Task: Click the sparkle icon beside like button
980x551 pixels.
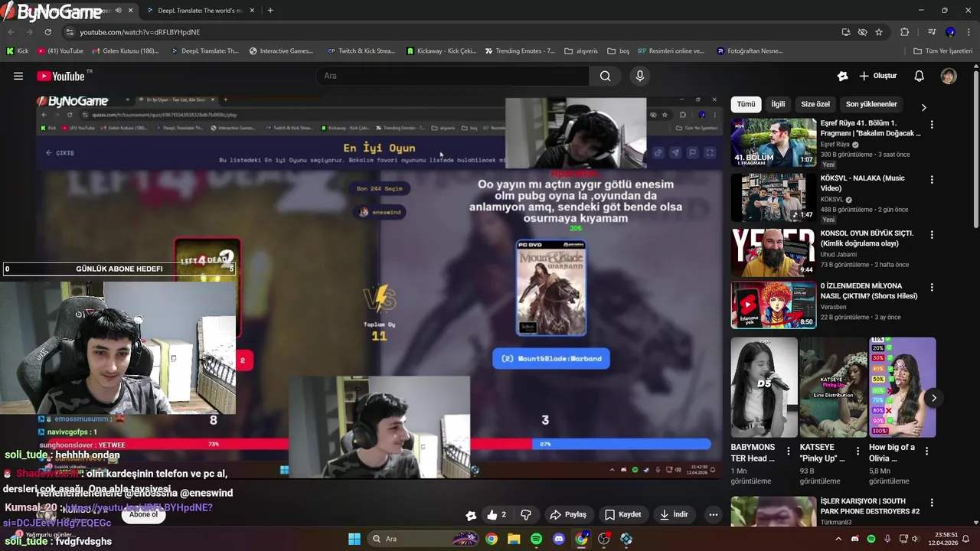Action: tap(471, 515)
